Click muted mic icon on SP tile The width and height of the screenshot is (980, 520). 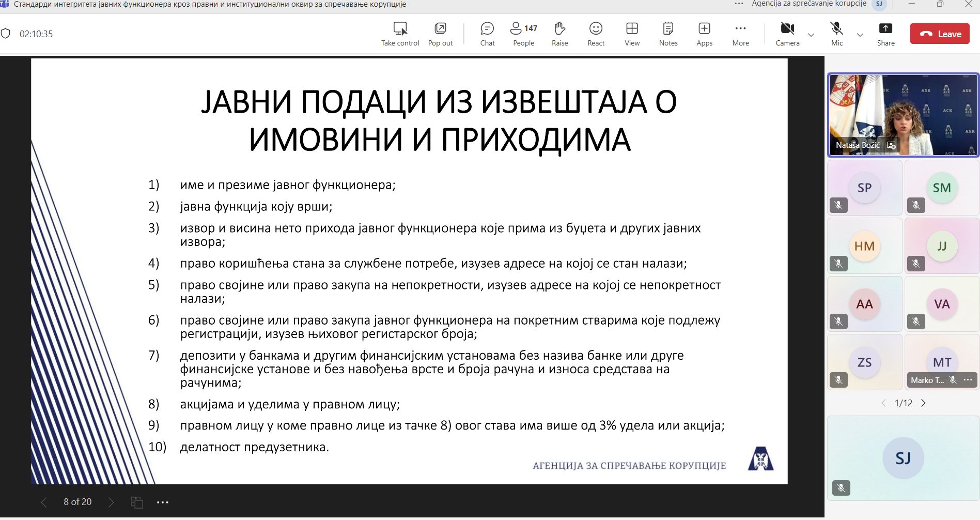point(838,205)
